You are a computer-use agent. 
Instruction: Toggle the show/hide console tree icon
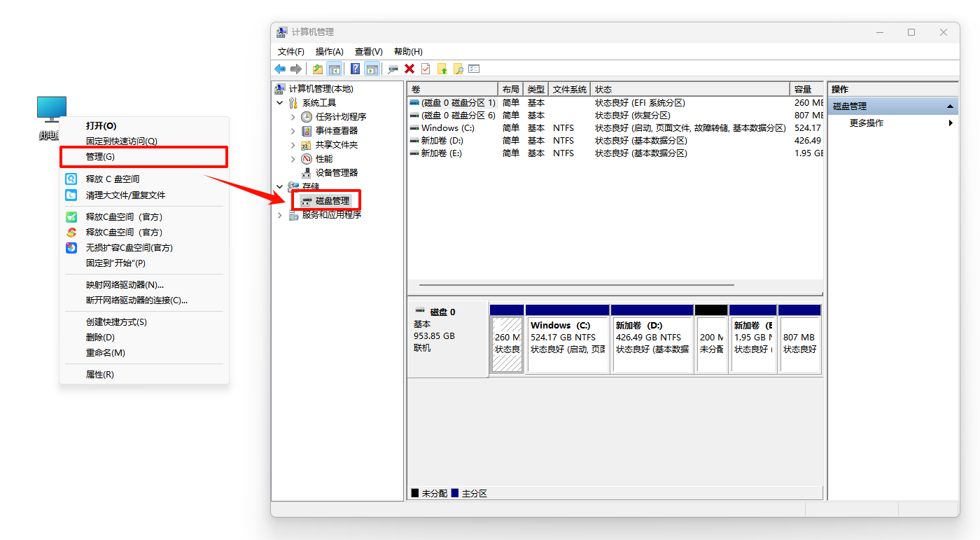coord(335,69)
